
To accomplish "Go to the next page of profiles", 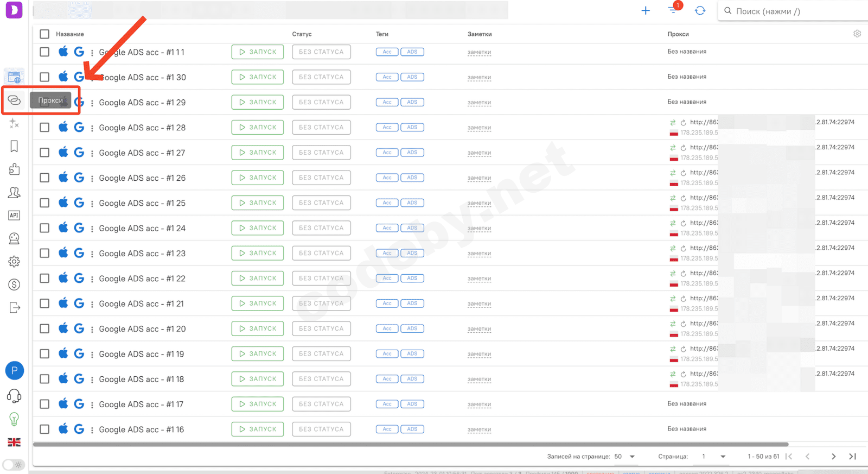I will click(833, 457).
